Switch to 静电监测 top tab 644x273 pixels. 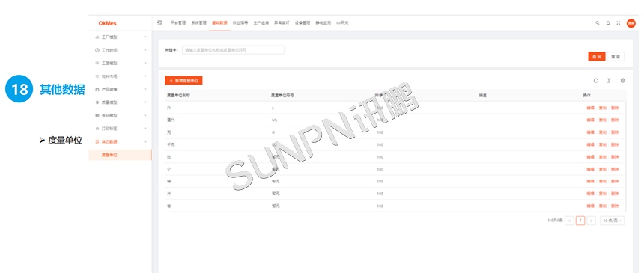click(323, 23)
